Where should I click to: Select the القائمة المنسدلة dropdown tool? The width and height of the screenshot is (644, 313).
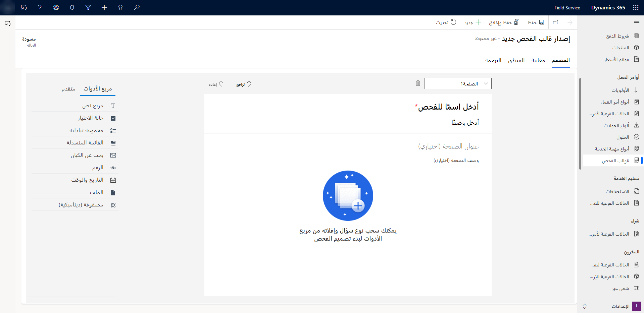(x=75, y=143)
